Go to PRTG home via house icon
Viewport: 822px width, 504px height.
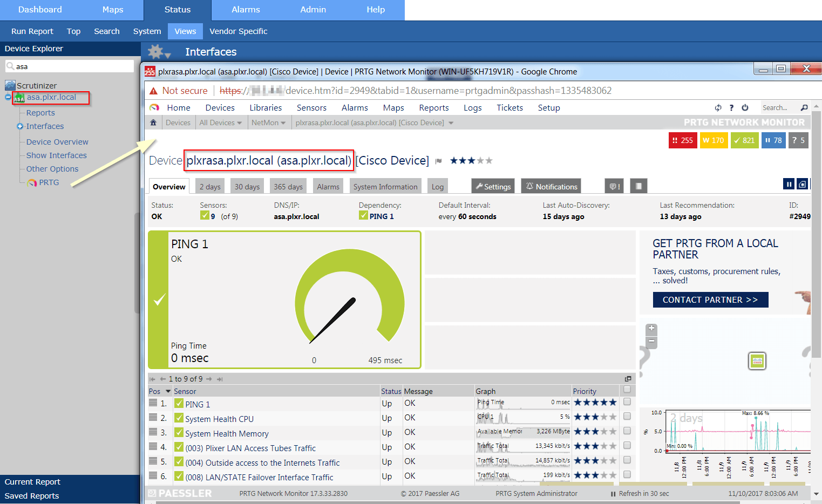point(153,122)
